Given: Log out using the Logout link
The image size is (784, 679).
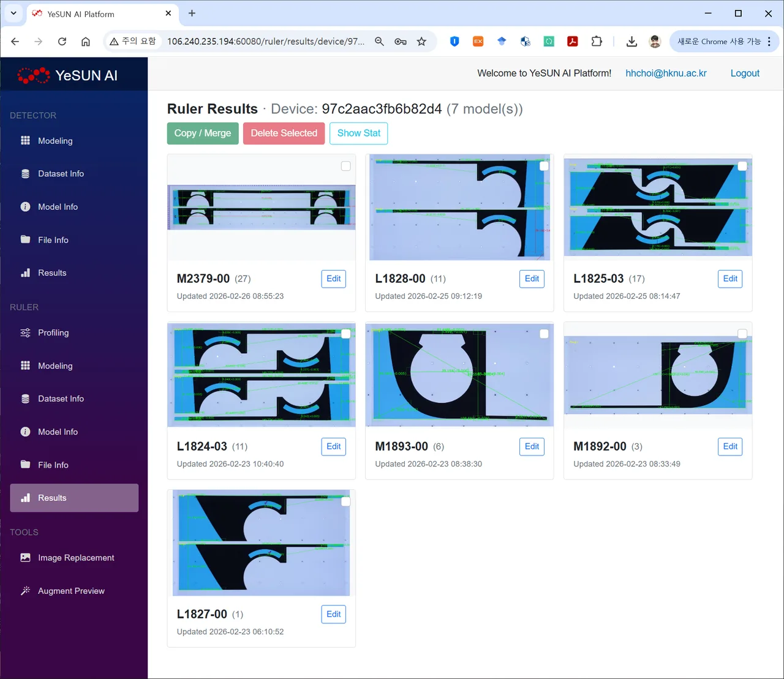Looking at the screenshot, I should pos(745,73).
